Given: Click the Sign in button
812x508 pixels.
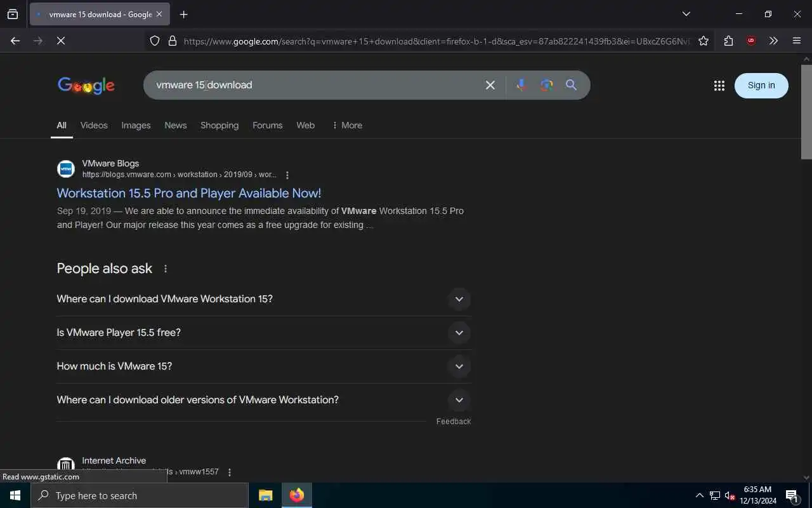Looking at the screenshot, I should pyautogui.click(x=761, y=86).
